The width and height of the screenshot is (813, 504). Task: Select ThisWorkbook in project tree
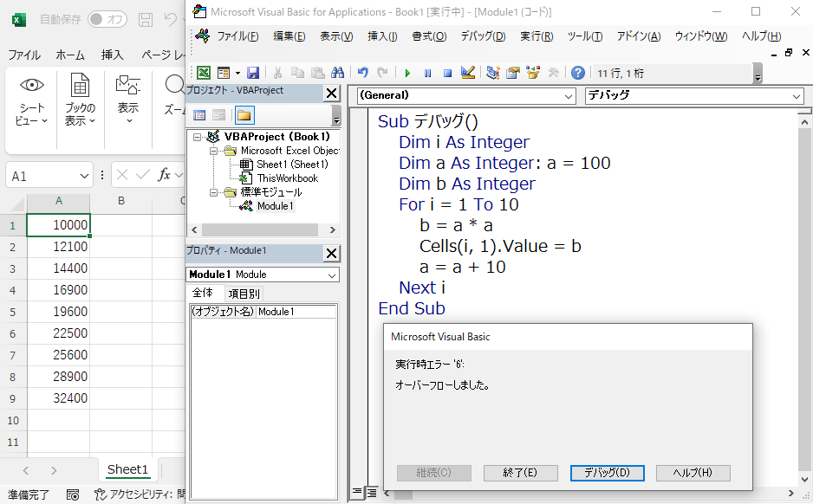pos(287,178)
